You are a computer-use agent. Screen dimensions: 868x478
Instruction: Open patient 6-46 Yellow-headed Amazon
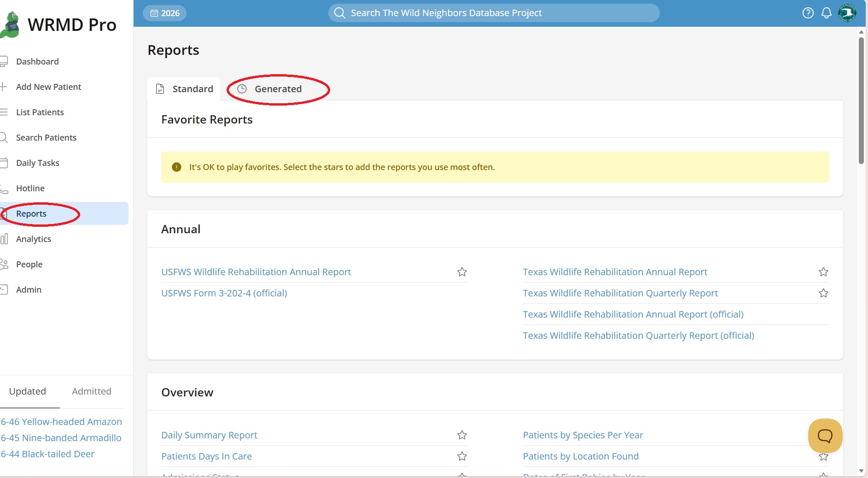[x=61, y=422]
